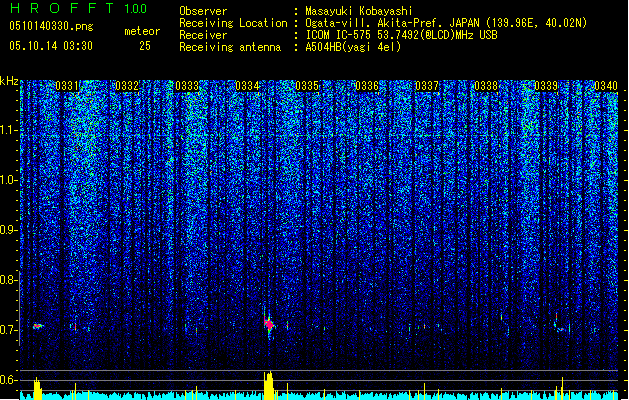Click the 0332 time marker
This screenshot has height=400, width=629.
coord(127,86)
